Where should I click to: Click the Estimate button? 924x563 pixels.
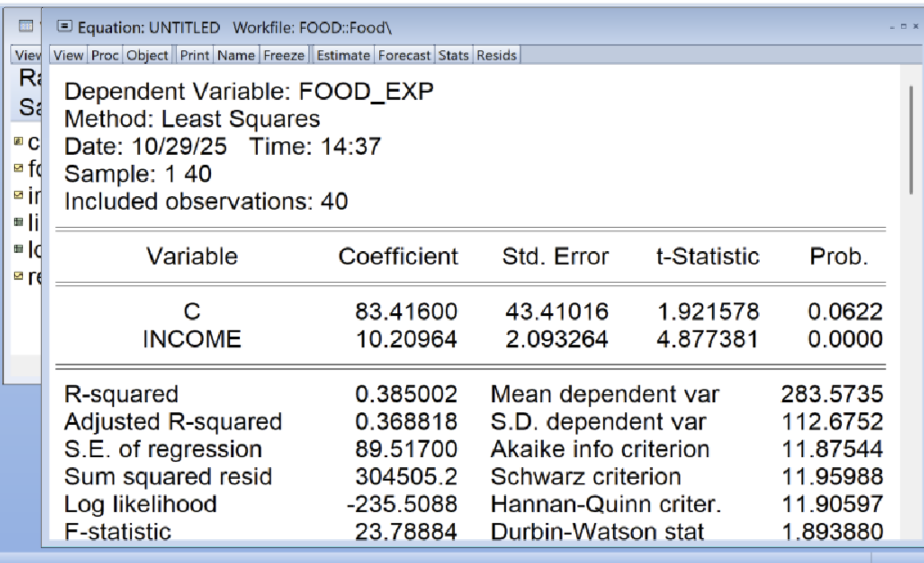343,55
